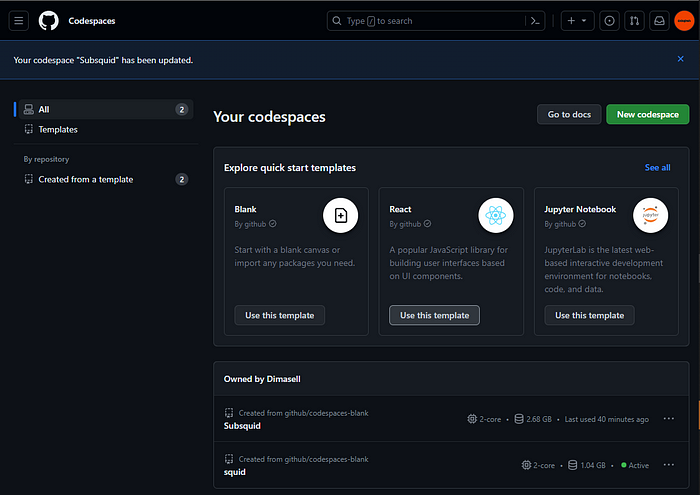The height and width of the screenshot is (495, 700).
Task: Open the See all templates link
Action: click(x=657, y=168)
